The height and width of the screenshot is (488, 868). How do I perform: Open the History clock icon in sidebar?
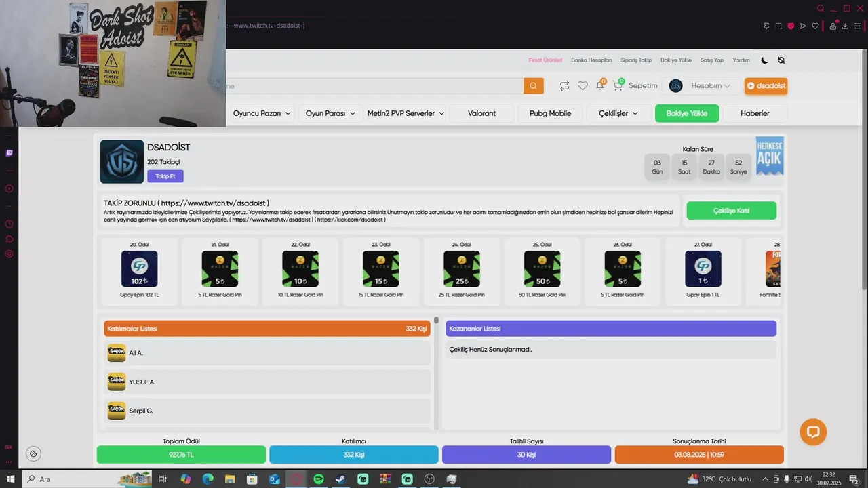click(9, 224)
